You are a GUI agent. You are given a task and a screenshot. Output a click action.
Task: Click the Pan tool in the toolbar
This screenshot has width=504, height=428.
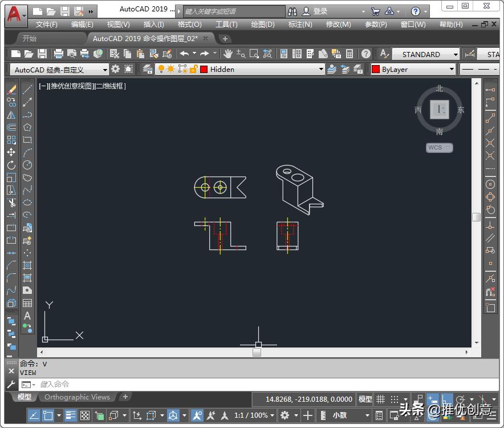[229, 54]
